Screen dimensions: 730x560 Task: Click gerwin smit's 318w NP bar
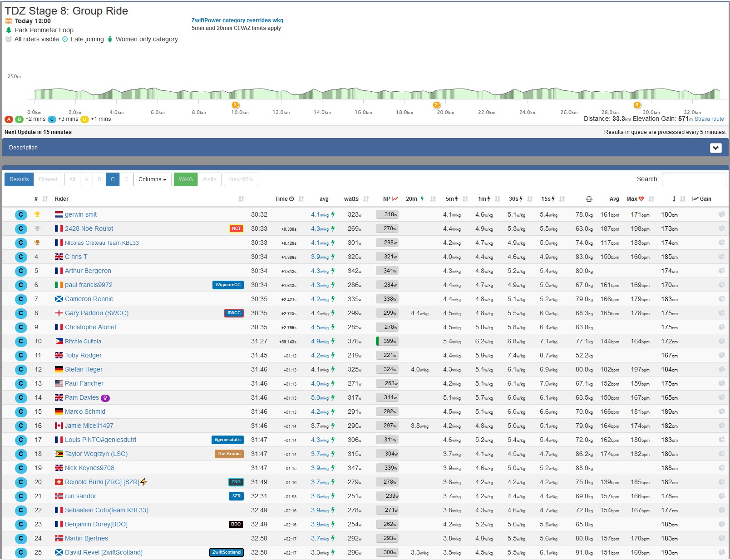(x=387, y=214)
